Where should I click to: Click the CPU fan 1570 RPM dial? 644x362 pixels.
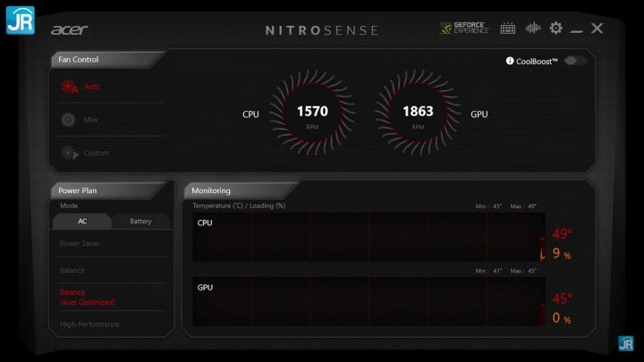click(312, 113)
